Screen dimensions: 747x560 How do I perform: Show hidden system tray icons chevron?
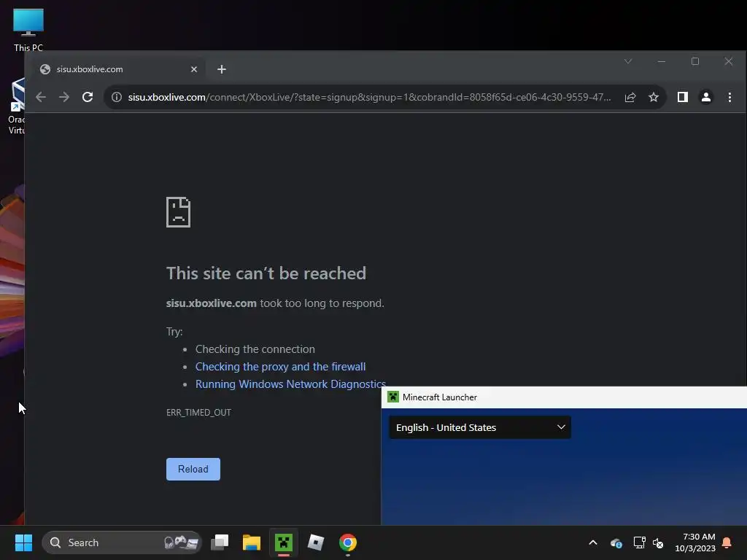tap(593, 542)
